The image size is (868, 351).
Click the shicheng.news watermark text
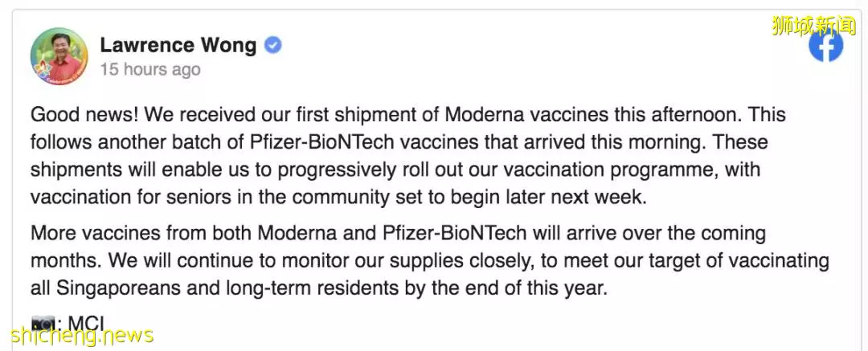pyautogui.click(x=81, y=335)
